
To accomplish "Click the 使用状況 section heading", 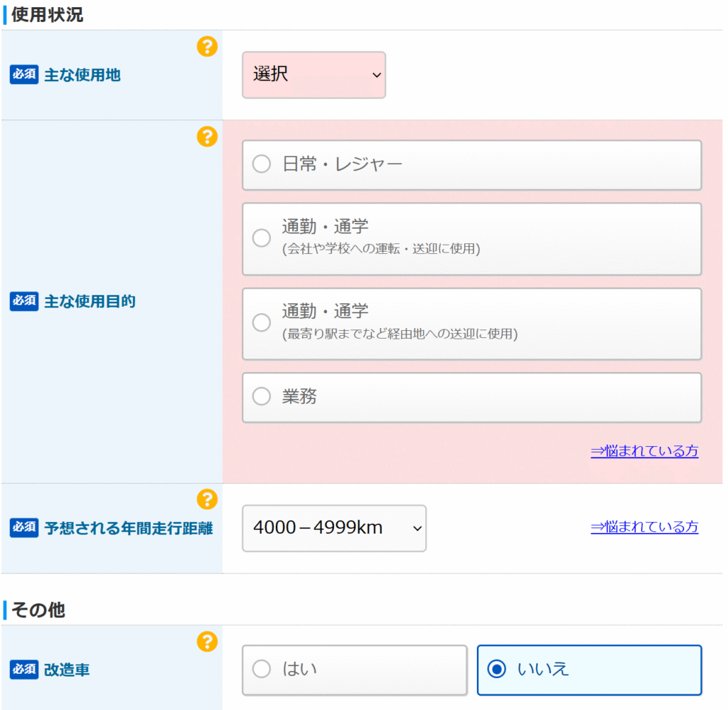I will 47,15.
